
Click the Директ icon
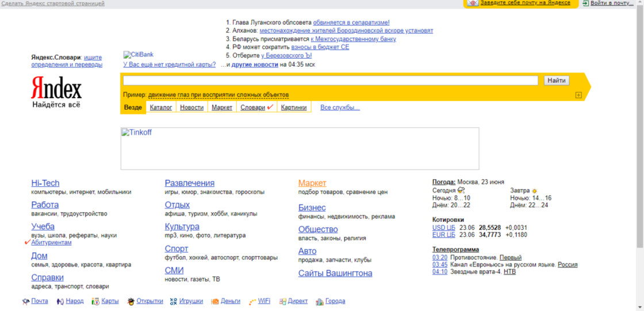point(282,302)
